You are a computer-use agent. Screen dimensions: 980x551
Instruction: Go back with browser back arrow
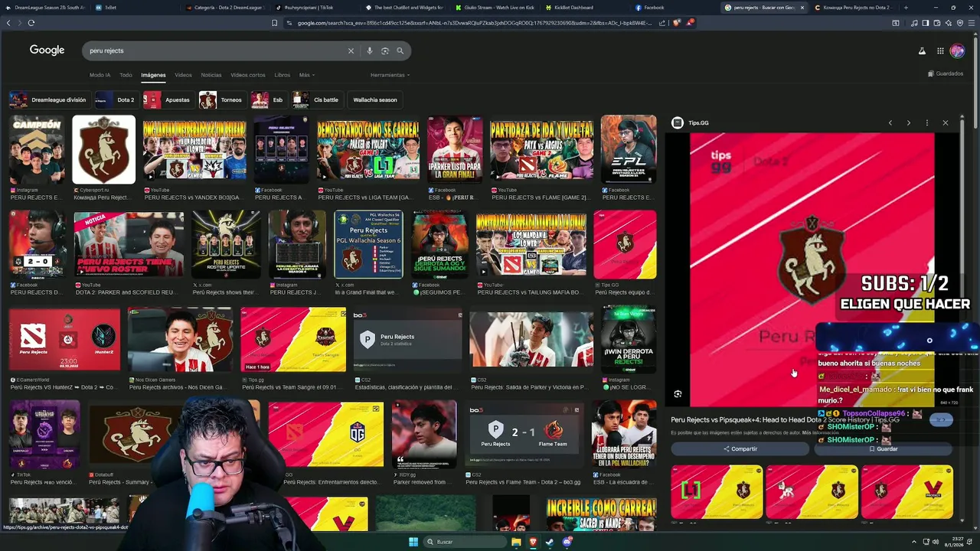point(8,23)
